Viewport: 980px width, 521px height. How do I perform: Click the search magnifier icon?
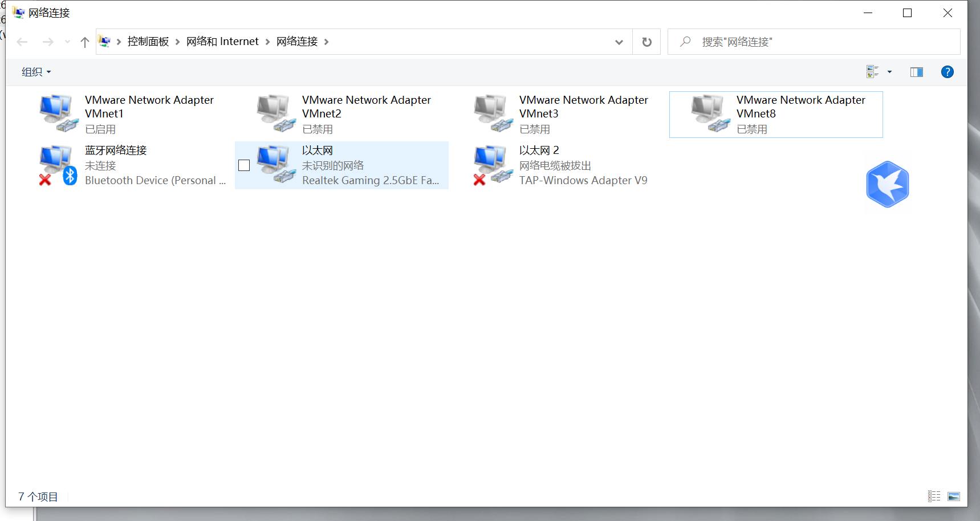coord(685,42)
